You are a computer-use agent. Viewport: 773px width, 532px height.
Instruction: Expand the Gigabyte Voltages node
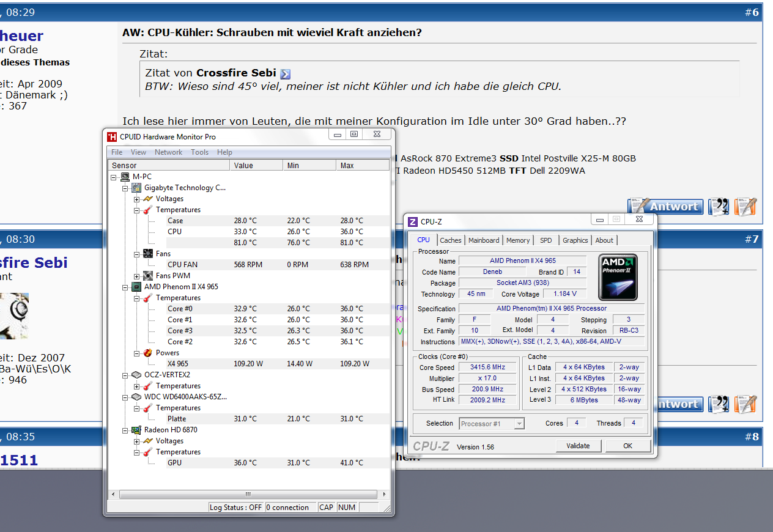coord(137,199)
